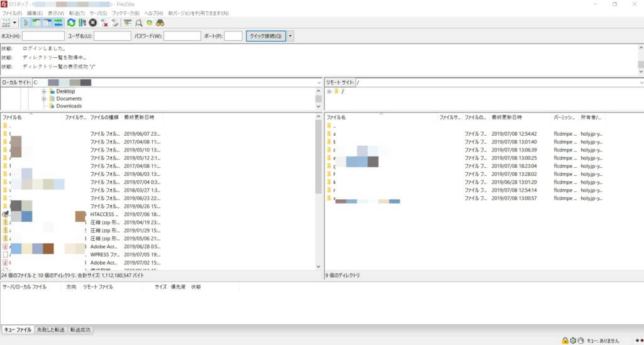Open the quick connect history dropdown arrow
644x345 pixels.
point(290,36)
